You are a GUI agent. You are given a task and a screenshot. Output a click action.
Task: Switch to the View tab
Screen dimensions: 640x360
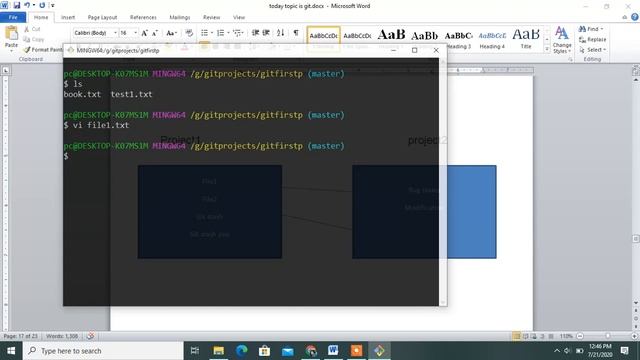tap(239, 17)
